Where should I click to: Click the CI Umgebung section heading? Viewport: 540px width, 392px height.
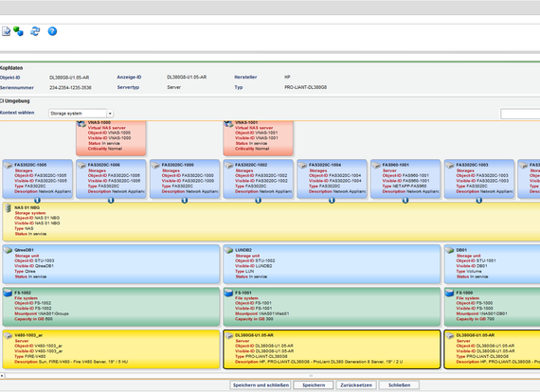point(15,100)
